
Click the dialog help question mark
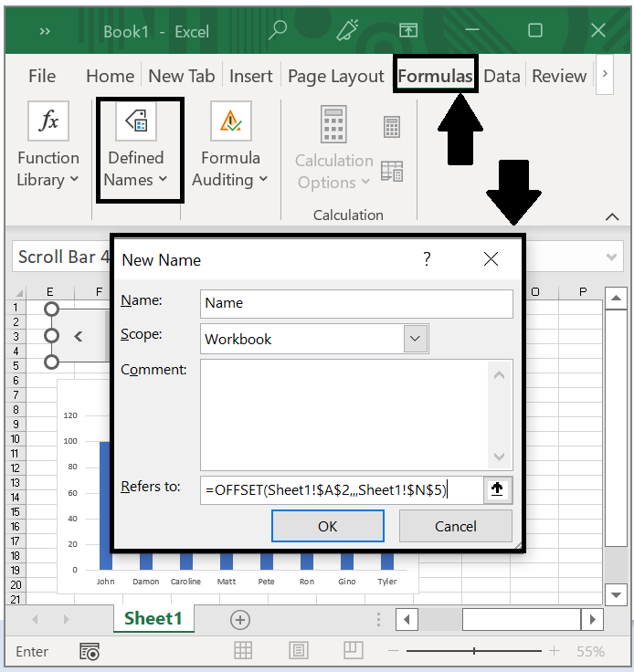pos(427,259)
